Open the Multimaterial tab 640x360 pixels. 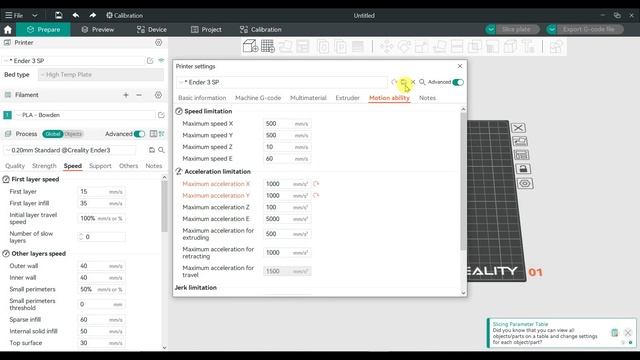coord(308,98)
